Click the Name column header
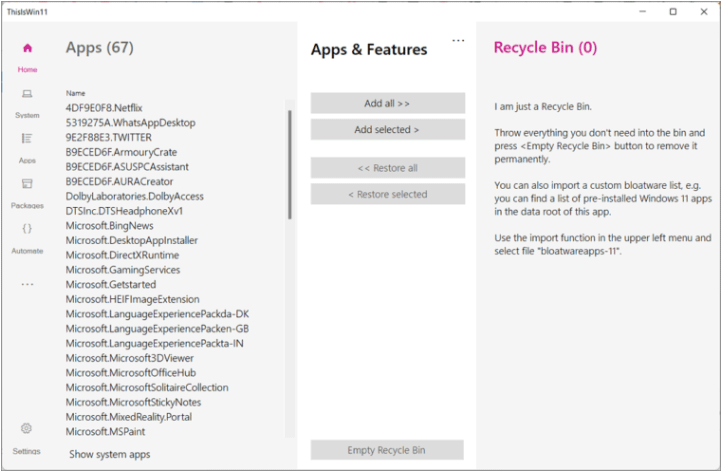The height and width of the screenshot is (473, 723). tap(76, 93)
